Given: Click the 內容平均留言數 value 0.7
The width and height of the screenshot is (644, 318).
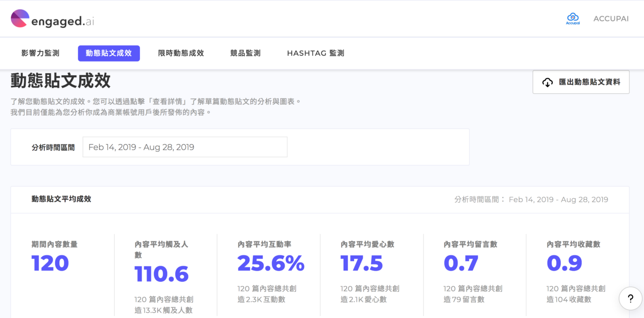Looking at the screenshot, I should pos(461,264).
